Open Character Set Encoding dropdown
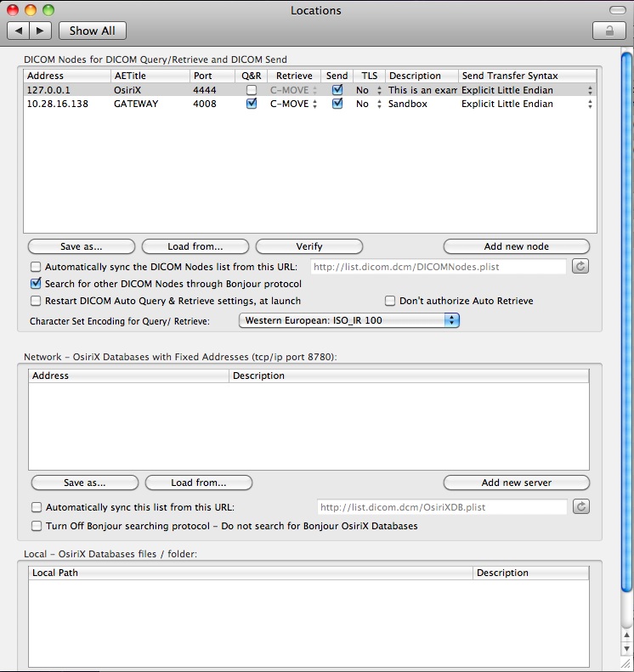 [x=348, y=321]
